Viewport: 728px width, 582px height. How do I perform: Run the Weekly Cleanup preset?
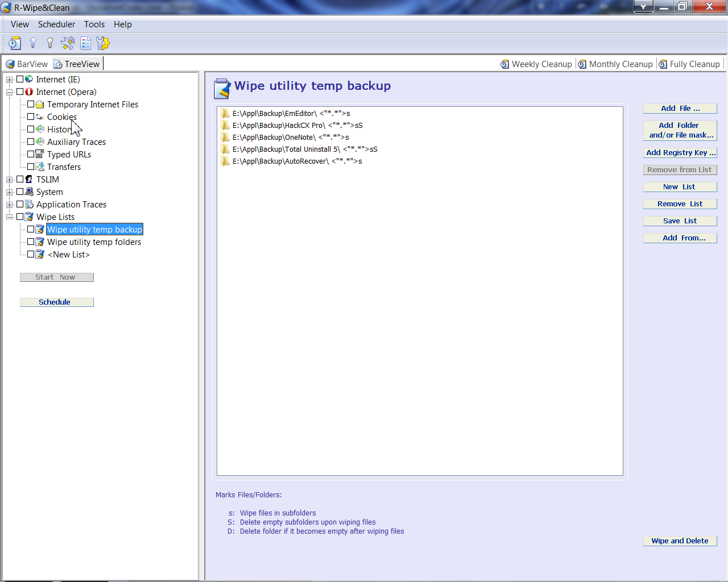536,64
